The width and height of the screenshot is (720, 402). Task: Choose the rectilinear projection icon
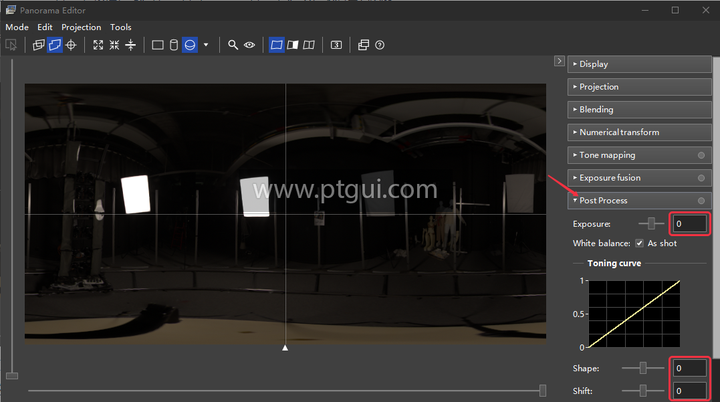coord(158,45)
